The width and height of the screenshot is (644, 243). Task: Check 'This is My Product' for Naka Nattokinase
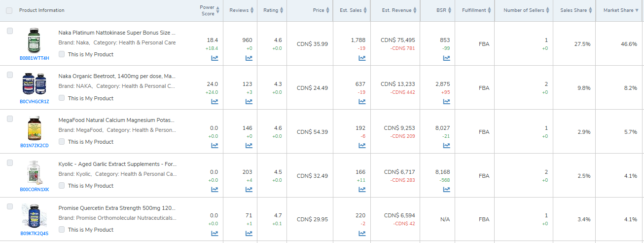(x=62, y=54)
